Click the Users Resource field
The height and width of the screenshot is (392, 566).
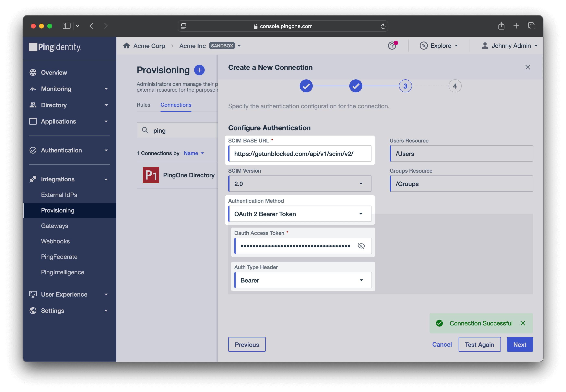[x=461, y=153]
